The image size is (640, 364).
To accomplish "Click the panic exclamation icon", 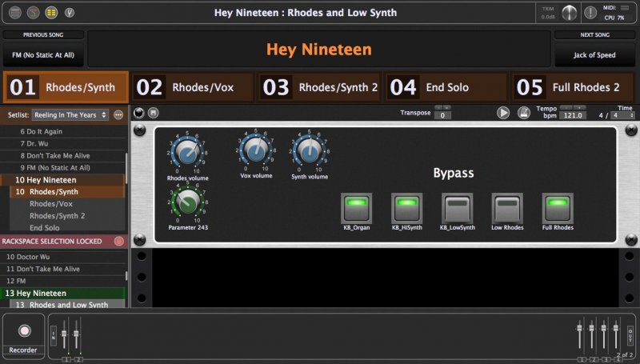I will pyautogui.click(x=591, y=13).
